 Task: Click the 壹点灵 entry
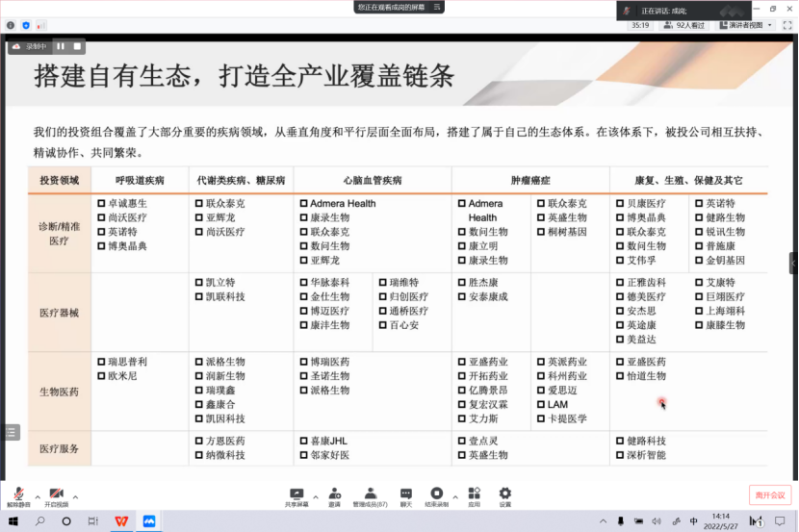pos(483,441)
